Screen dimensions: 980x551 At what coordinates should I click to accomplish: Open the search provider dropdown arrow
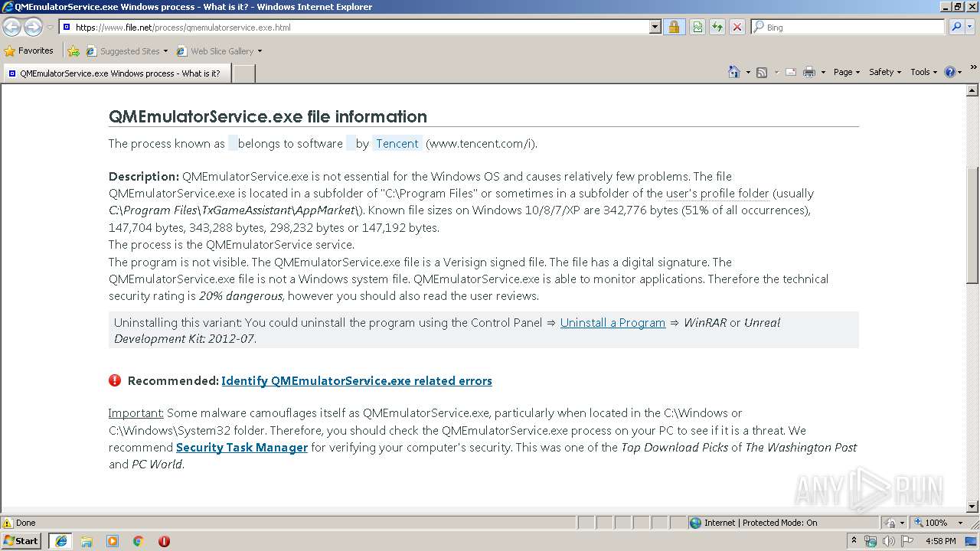(969, 27)
